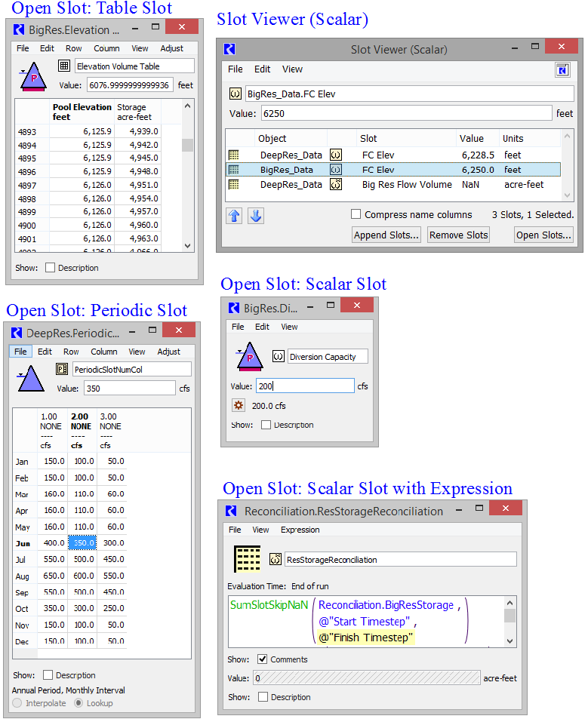The image size is (588, 719).
Task: Select the Lookup radio button
Action: coord(79,702)
